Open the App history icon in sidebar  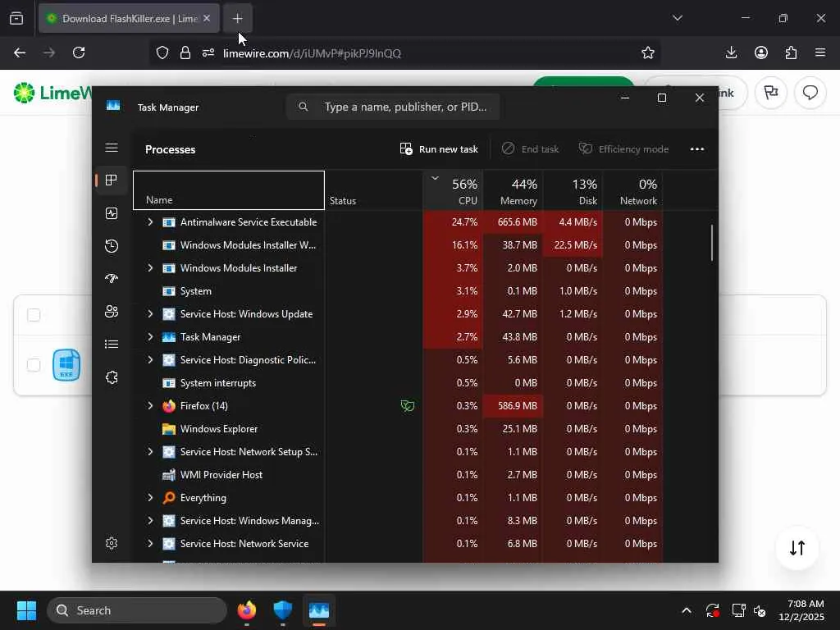(112, 246)
